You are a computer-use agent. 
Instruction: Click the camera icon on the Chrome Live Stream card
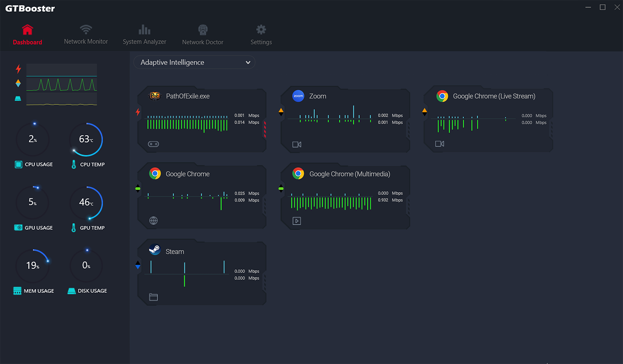click(x=440, y=144)
